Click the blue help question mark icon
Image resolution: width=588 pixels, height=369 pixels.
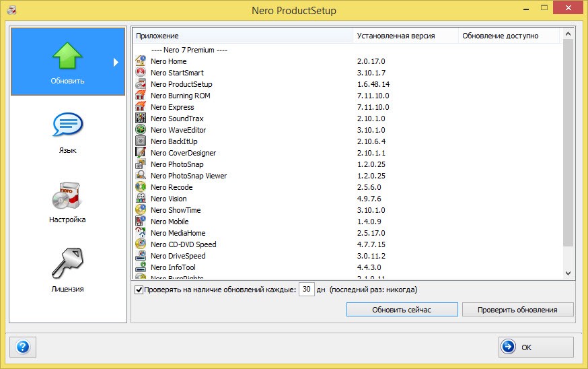point(22,347)
